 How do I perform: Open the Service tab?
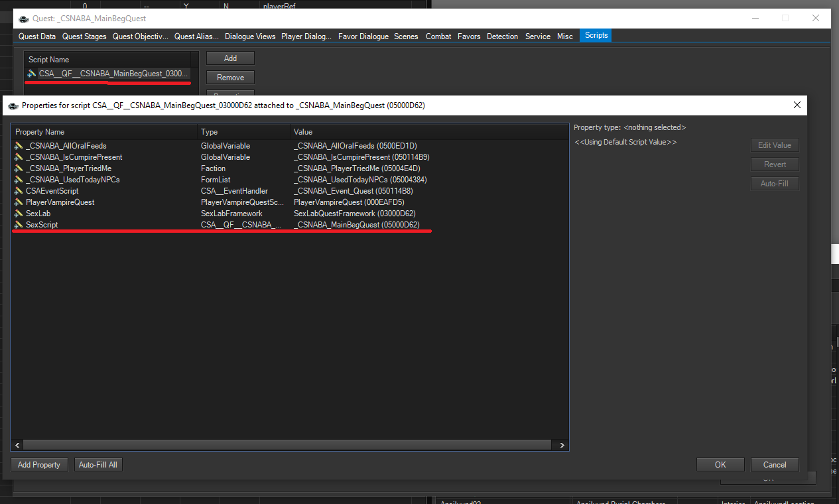[538, 36]
